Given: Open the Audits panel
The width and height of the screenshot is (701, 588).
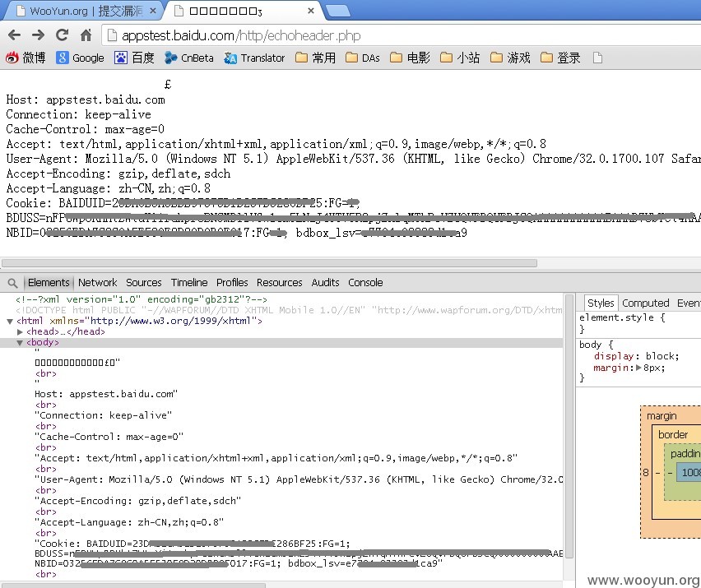Looking at the screenshot, I should click(325, 282).
